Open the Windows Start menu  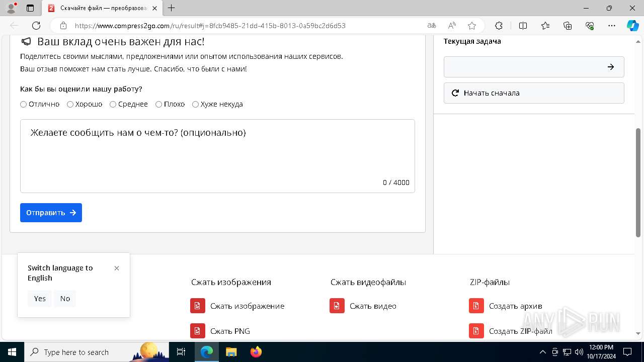click(x=12, y=352)
